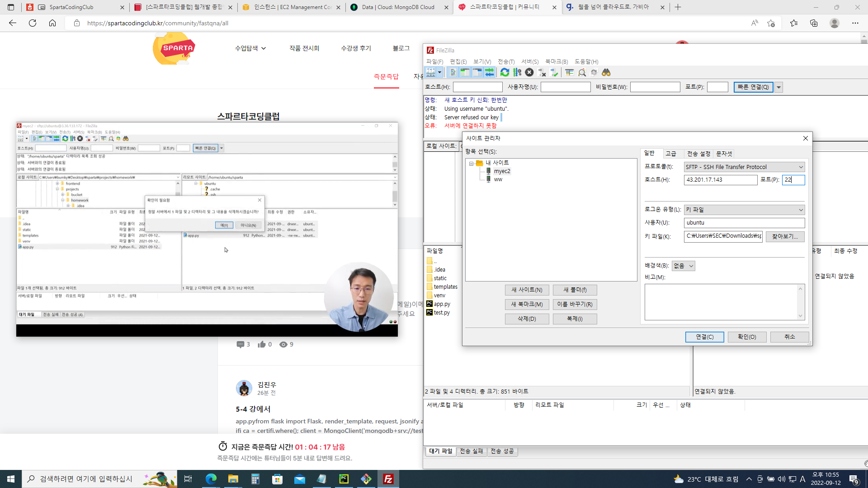Expand quick connect history dropdown arrow
Image resolution: width=868 pixels, height=488 pixels.
[x=778, y=87]
